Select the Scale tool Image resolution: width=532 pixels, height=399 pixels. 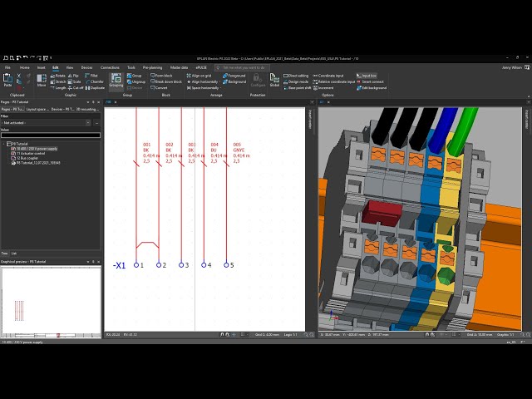coord(74,81)
